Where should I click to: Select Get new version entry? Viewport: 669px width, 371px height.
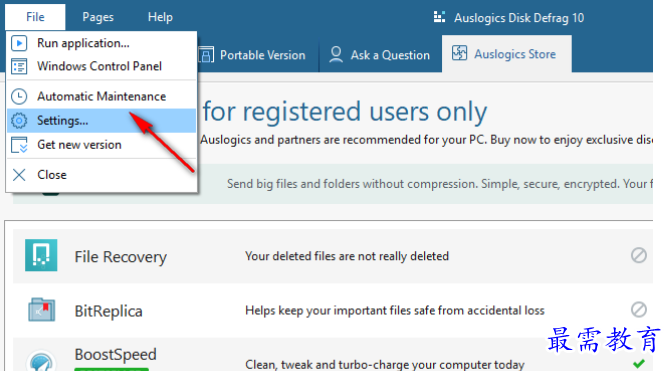[102, 145]
